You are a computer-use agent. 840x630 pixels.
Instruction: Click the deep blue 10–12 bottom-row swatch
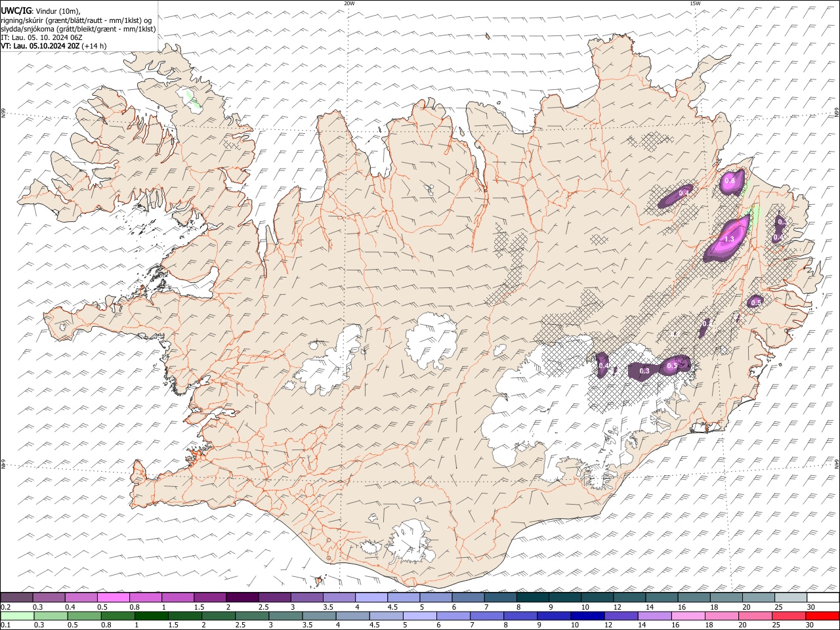587,616
